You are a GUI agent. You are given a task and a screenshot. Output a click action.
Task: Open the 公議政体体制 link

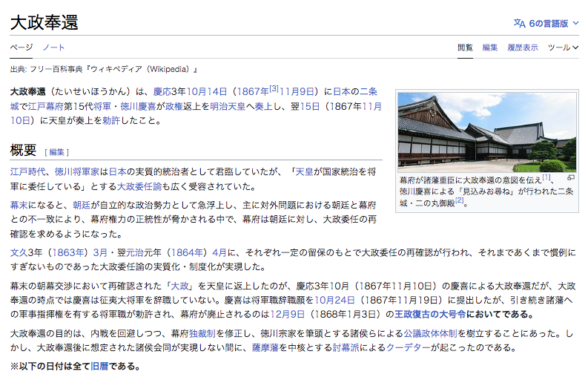[430, 333]
